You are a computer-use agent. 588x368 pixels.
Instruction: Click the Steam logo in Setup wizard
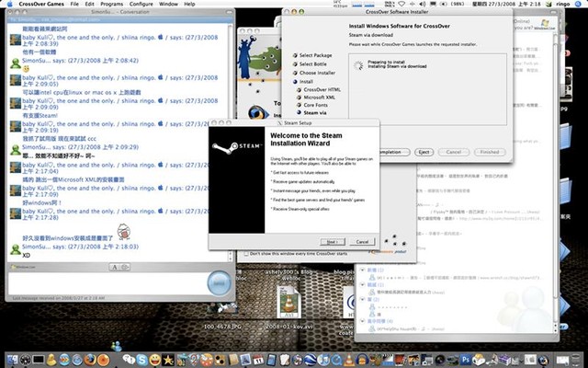237,147
